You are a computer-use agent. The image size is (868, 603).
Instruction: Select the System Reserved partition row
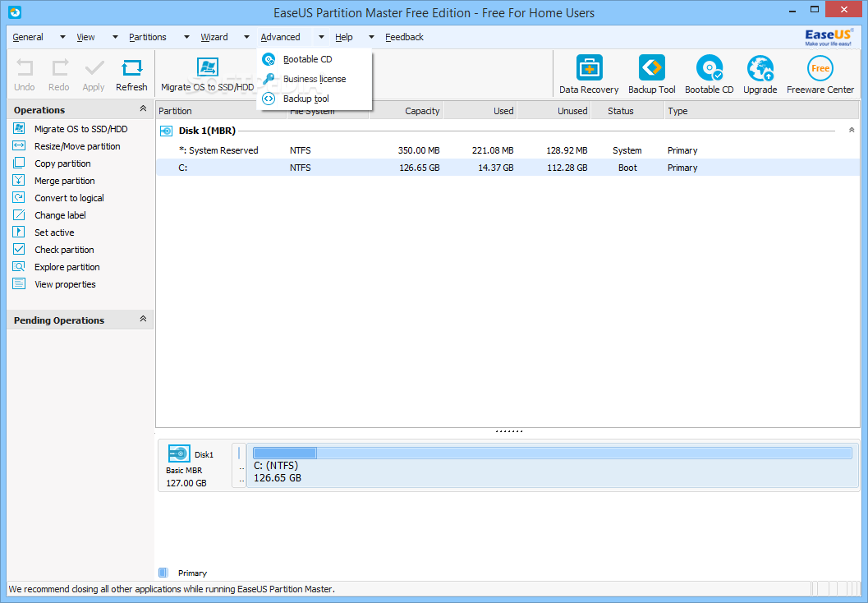click(x=507, y=150)
